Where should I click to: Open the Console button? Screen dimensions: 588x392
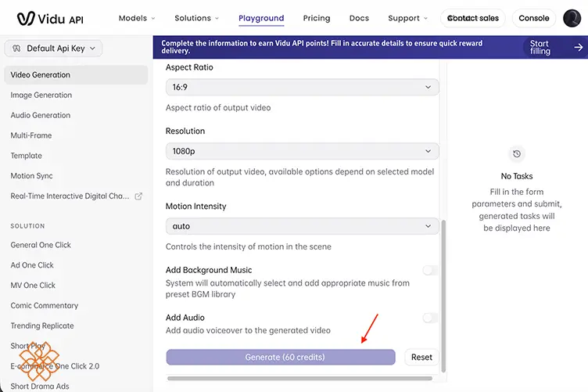coord(533,18)
